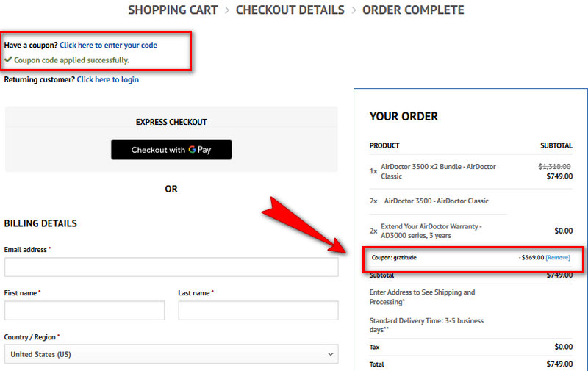Click the AirDoctor 3500 Classic line item
588x371 pixels.
pyautogui.click(x=436, y=201)
